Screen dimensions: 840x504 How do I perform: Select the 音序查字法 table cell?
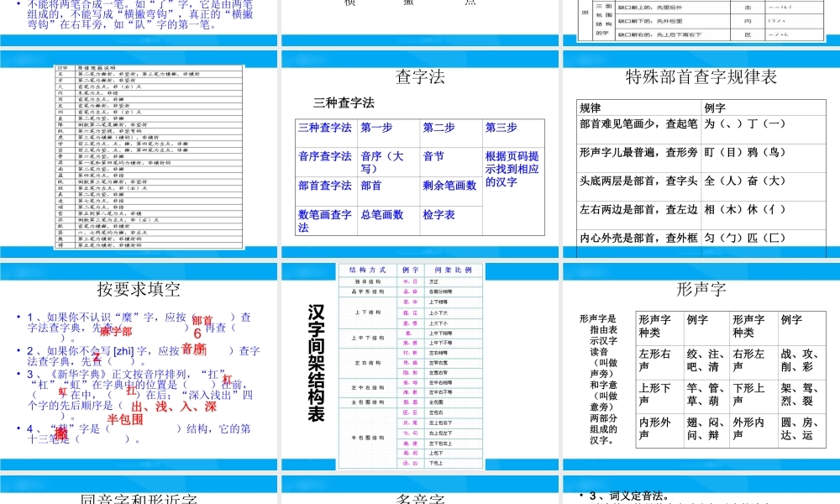(323, 156)
